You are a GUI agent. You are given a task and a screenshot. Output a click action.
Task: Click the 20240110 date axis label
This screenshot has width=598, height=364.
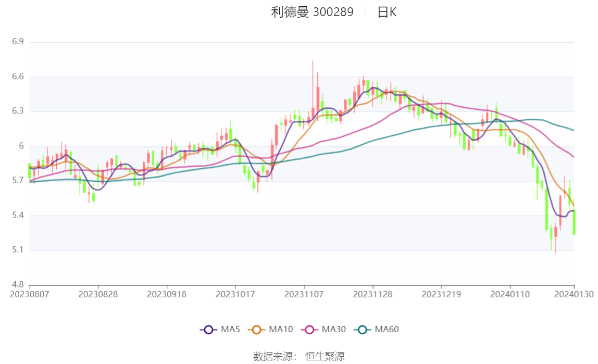(510, 294)
